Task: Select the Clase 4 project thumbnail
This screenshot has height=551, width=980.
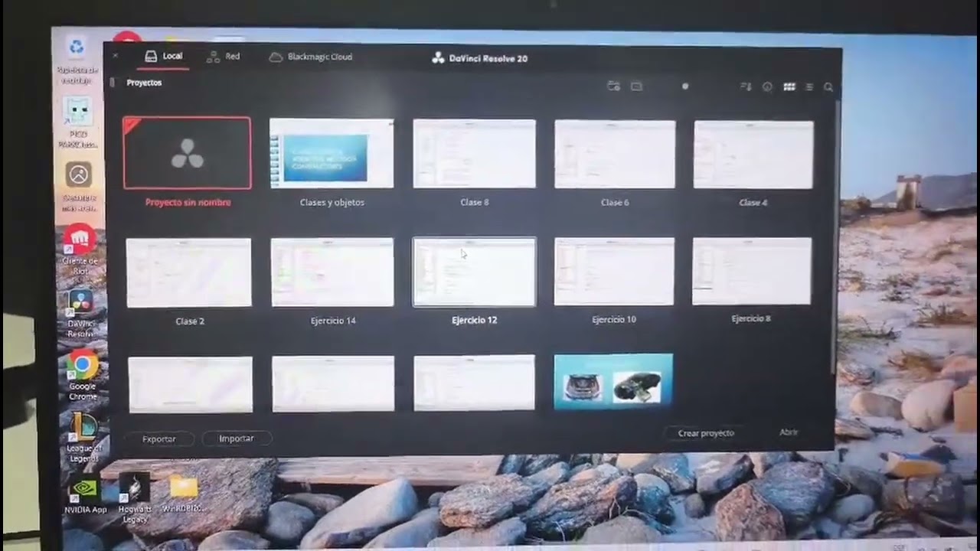Action: [753, 154]
